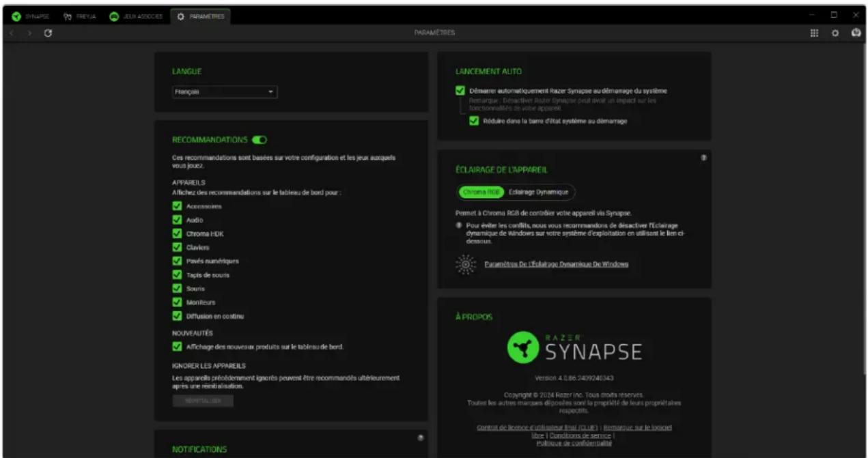868x458 pixels.
Task: Uncheck the Moniteurs checkbox
Action: (x=177, y=302)
